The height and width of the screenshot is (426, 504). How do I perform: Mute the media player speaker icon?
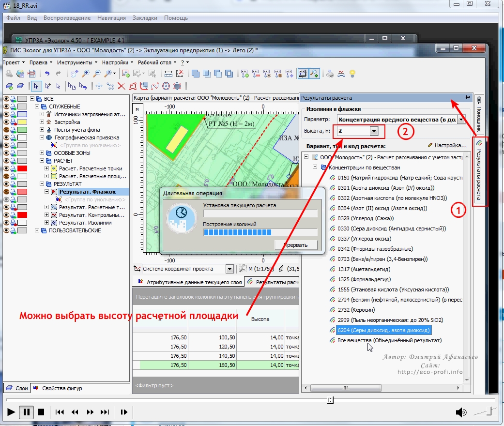461,412
